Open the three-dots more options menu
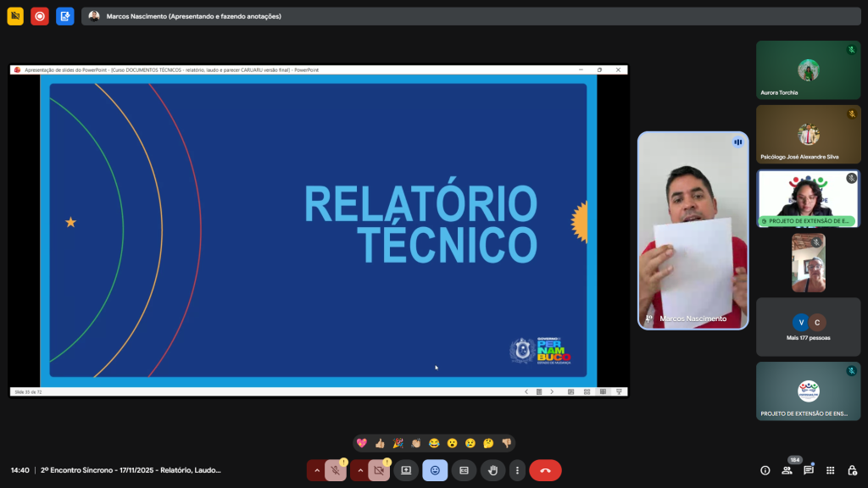The height and width of the screenshot is (488, 868). tap(517, 470)
